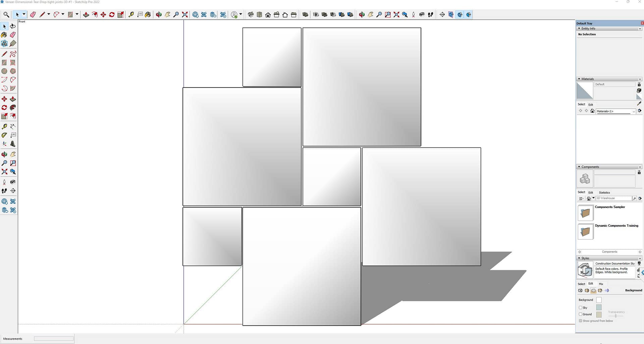
Task: Select the Eraser tool in top toolbar
Action: (33, 14)
